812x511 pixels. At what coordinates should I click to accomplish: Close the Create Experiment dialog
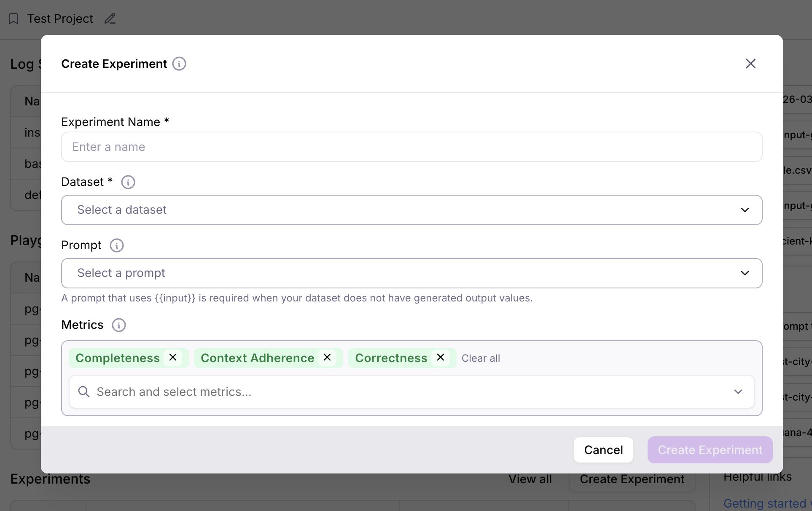(x=750, y=63)
